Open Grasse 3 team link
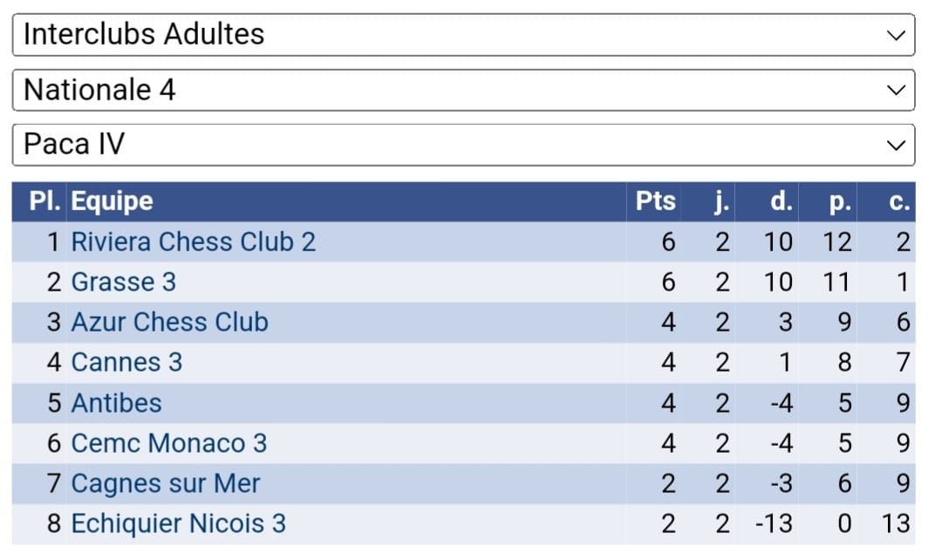The width and height of the screenshot is (942, 560). pyautogui.click(x=123, y=282)
